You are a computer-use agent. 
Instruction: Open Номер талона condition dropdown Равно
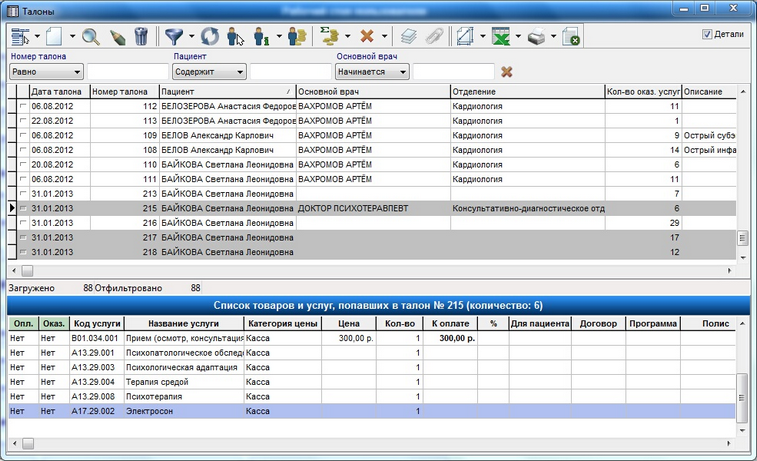click(46, 72)
